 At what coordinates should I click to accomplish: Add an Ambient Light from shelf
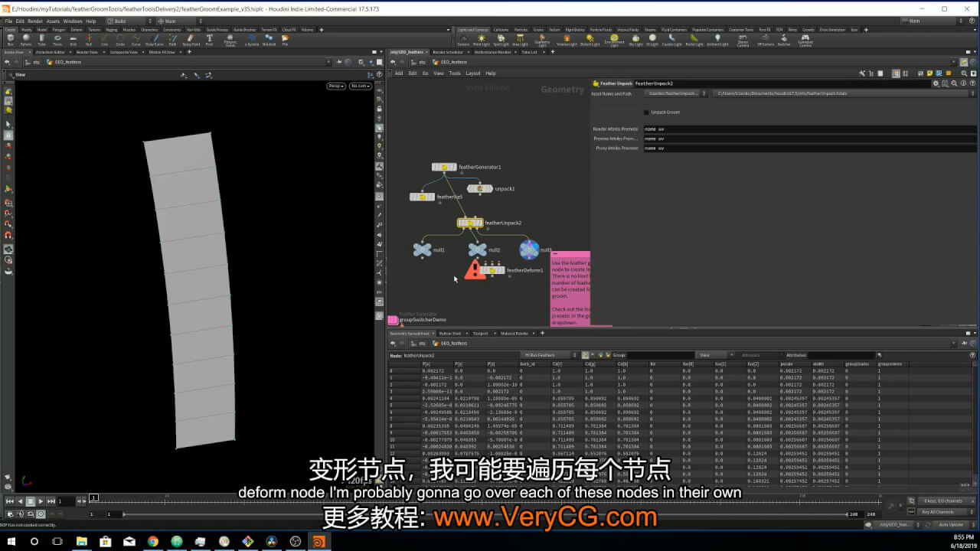point(717,40)
